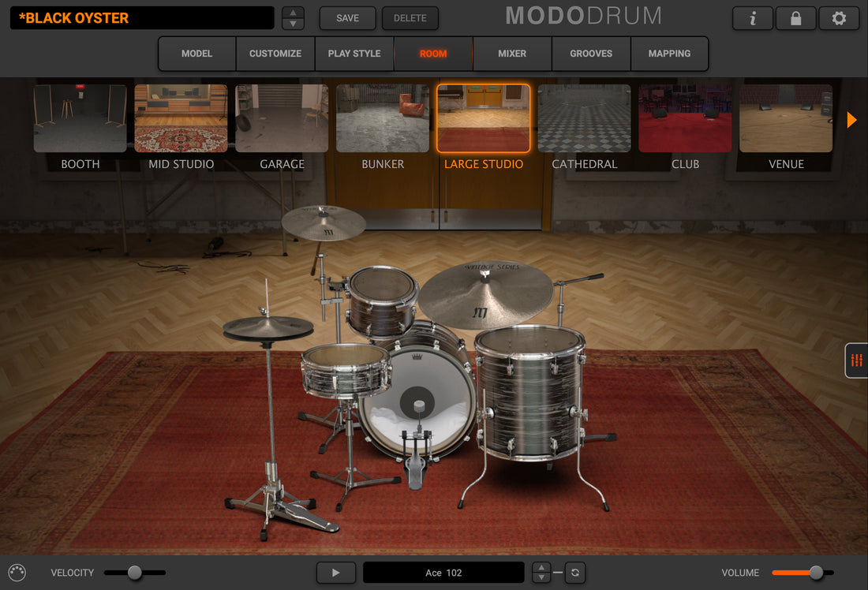Switch to the MODEL tab
Viewport: 868px width, 590px height.
[197, 54]
